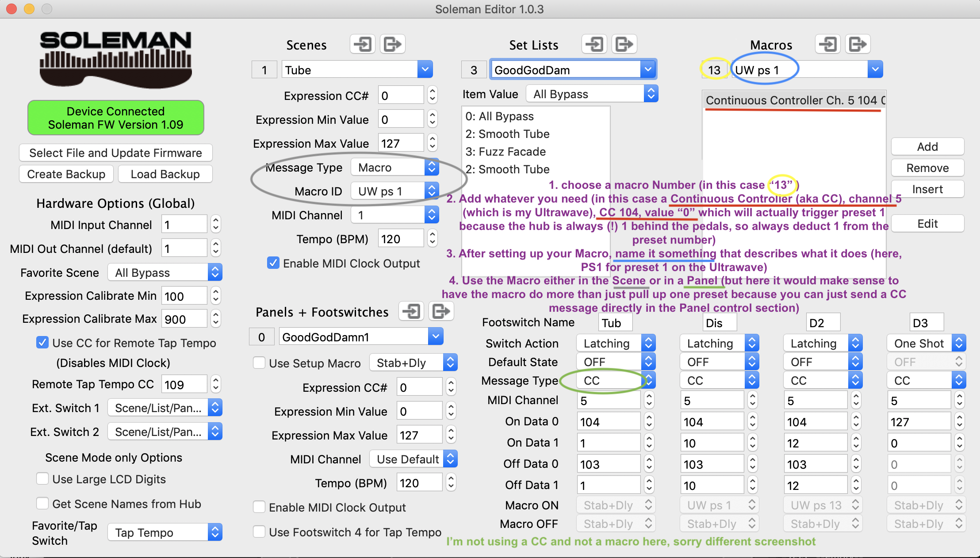Open the Favorite/Tap Switch dropdown
The image size is (980, 558).
point(165,532)
